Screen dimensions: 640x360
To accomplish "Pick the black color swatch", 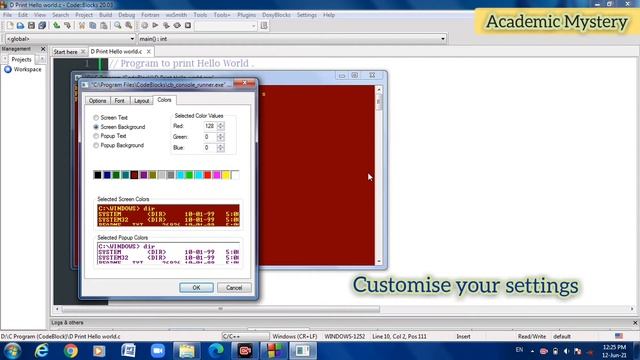I will tap(98, 175).
